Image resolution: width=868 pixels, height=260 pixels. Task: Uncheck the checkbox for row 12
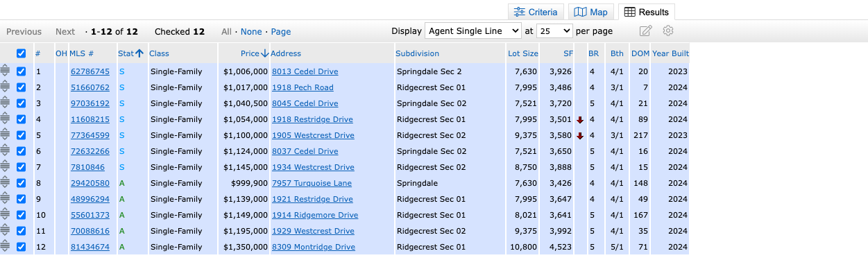click(21, 247)
